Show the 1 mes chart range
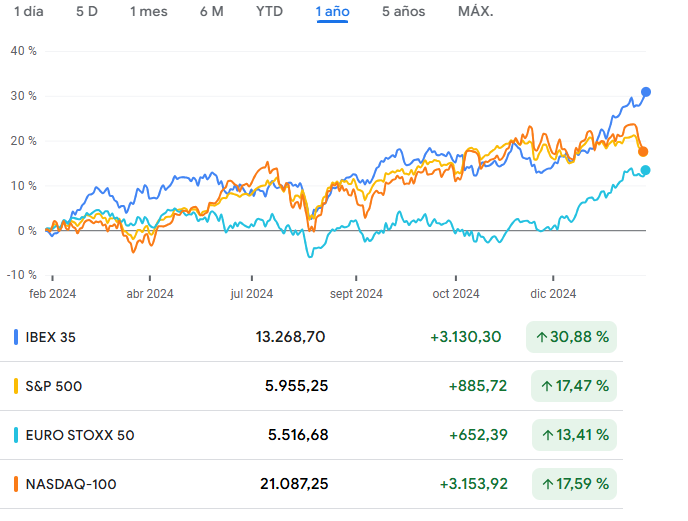688x521 pixels. 148,12
